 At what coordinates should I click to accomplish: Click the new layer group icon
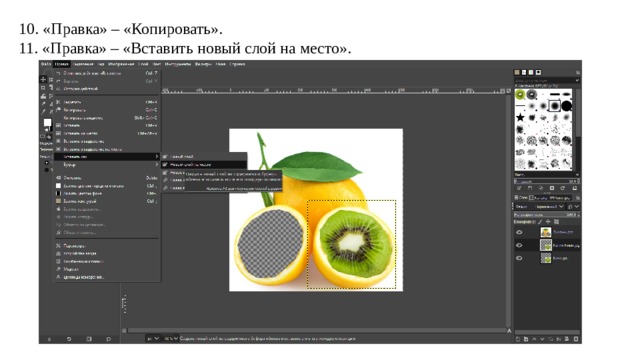pos(526,339)
